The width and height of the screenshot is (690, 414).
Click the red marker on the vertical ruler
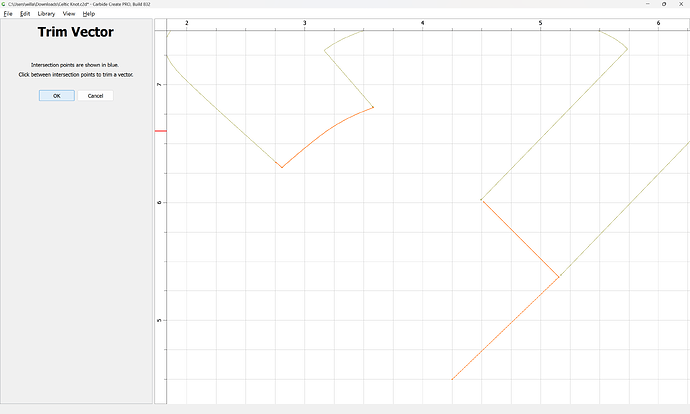160,131
